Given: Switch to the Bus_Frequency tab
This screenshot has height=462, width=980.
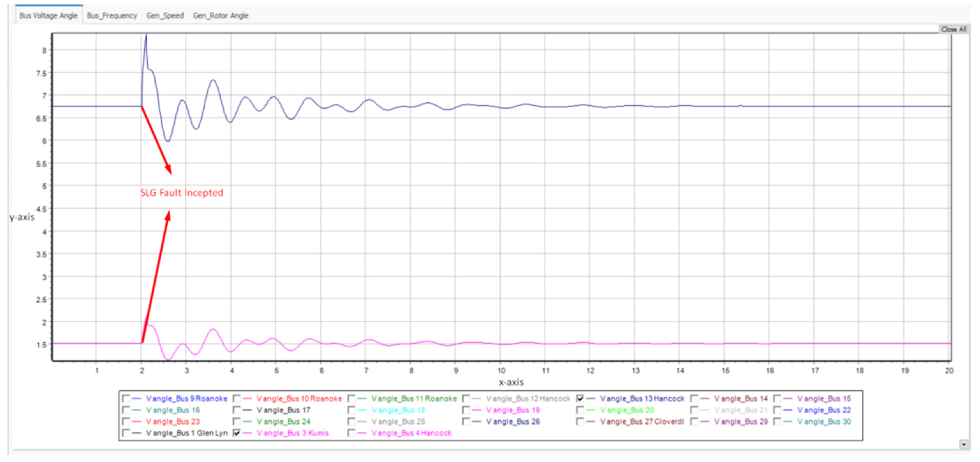Looking at the screenshot, I should pyautogui.click(x=112, y=16).
